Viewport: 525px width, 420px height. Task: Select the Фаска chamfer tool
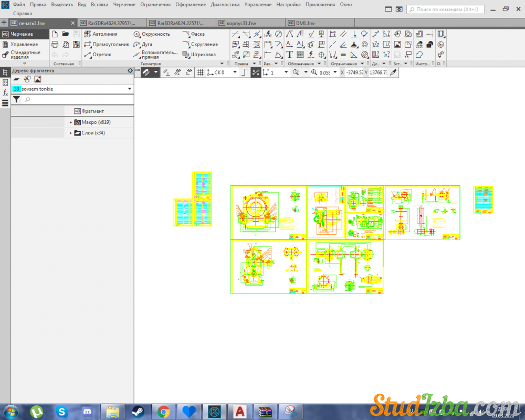[x=194, y=34]
